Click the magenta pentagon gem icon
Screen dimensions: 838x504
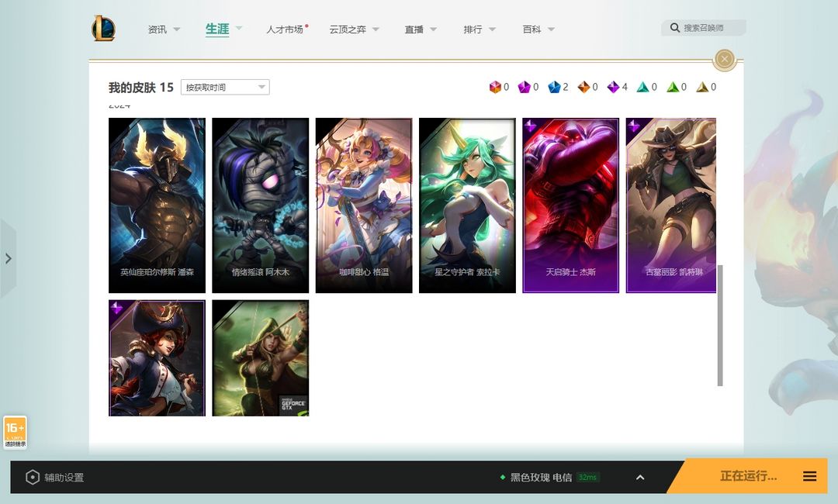click(525, 87)
